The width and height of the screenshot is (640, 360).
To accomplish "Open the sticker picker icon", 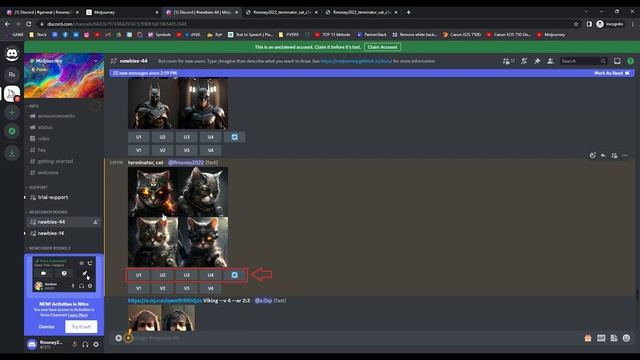I will pyautogui.click(x=614, y=338).
